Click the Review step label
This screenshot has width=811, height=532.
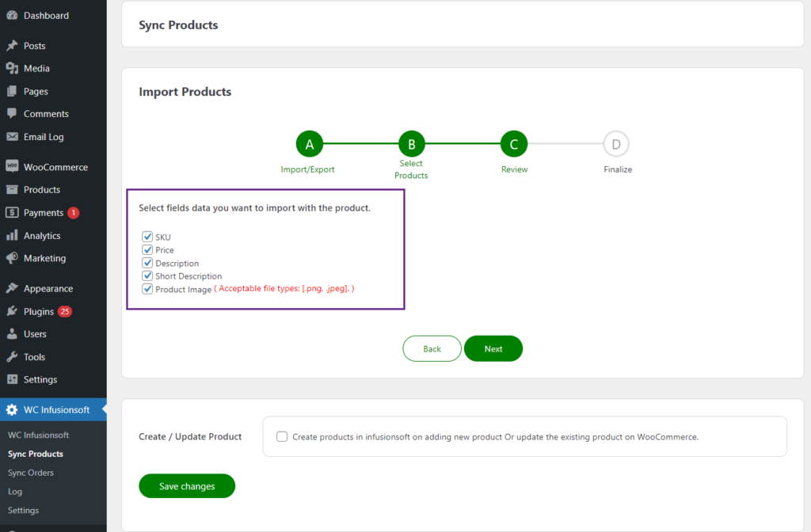pos(515,169)
